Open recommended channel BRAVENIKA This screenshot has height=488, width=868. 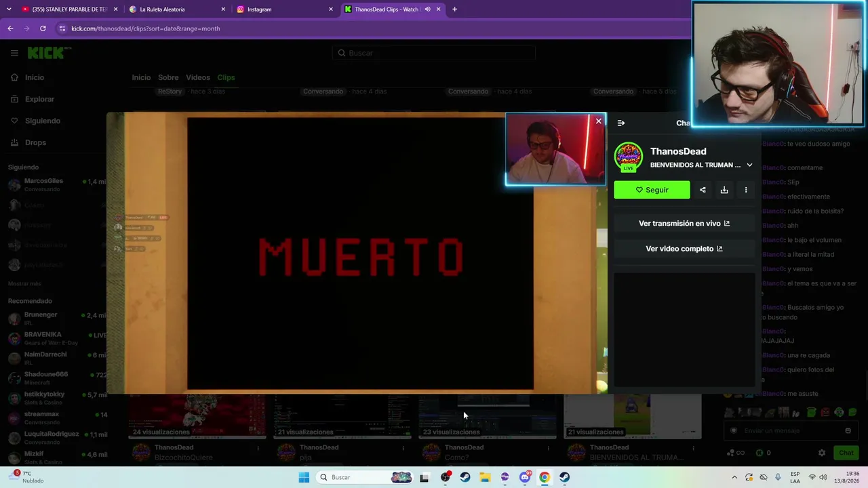57,338
